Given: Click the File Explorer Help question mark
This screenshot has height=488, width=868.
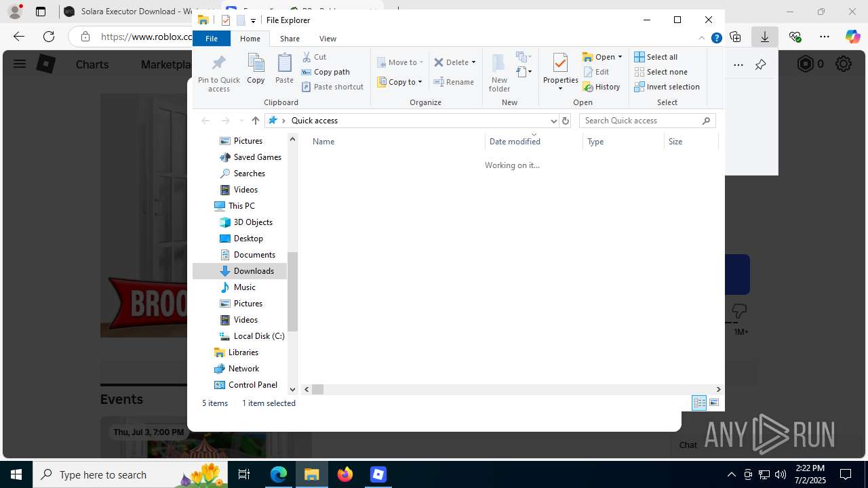Looking at the screenshot, I should click(x=716, y=39).
